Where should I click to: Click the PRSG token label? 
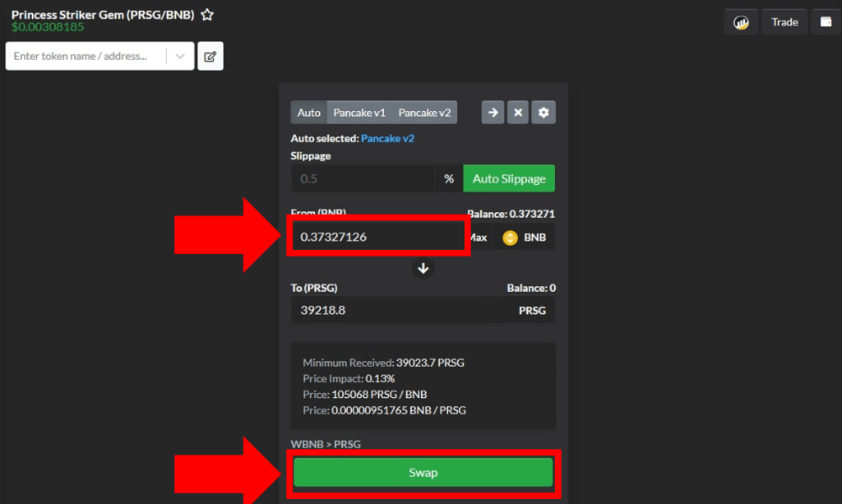(x=532, y=310)
